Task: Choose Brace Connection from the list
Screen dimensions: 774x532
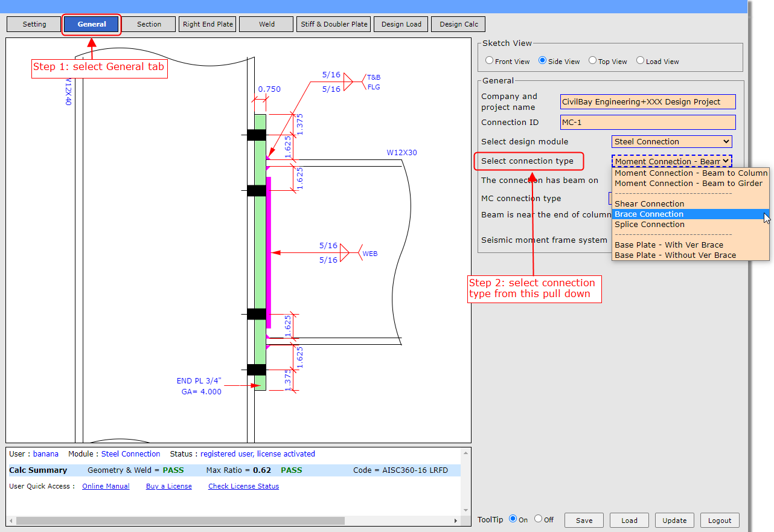Action: [649, 214]
